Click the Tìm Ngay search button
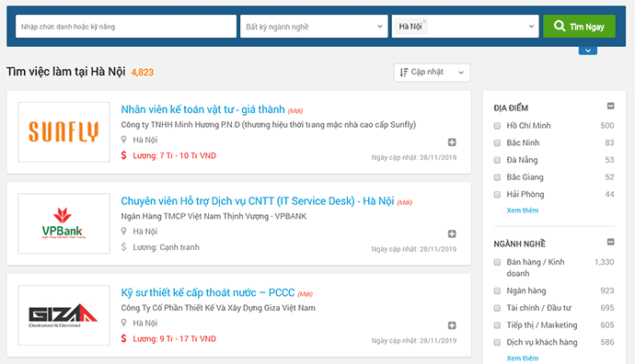 click(579, 27)
